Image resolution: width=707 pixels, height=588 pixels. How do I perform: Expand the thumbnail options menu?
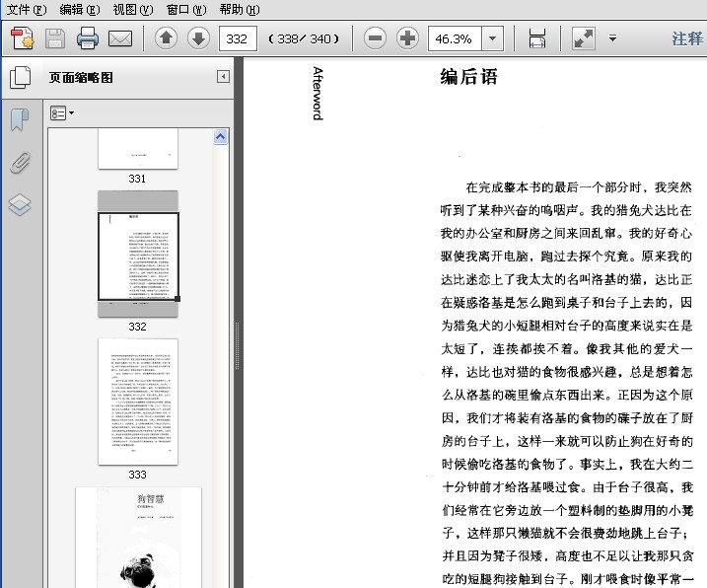62,113
